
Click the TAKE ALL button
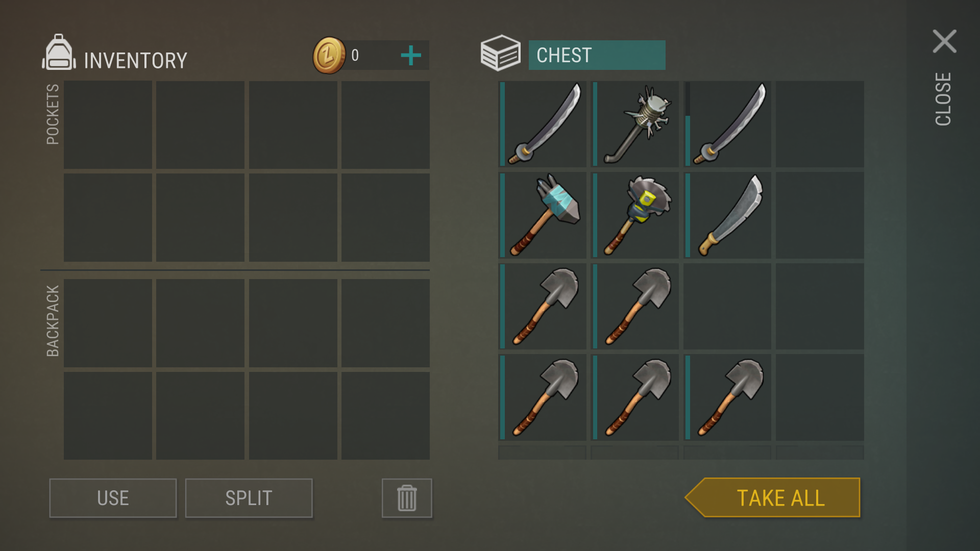coord(773,497)
